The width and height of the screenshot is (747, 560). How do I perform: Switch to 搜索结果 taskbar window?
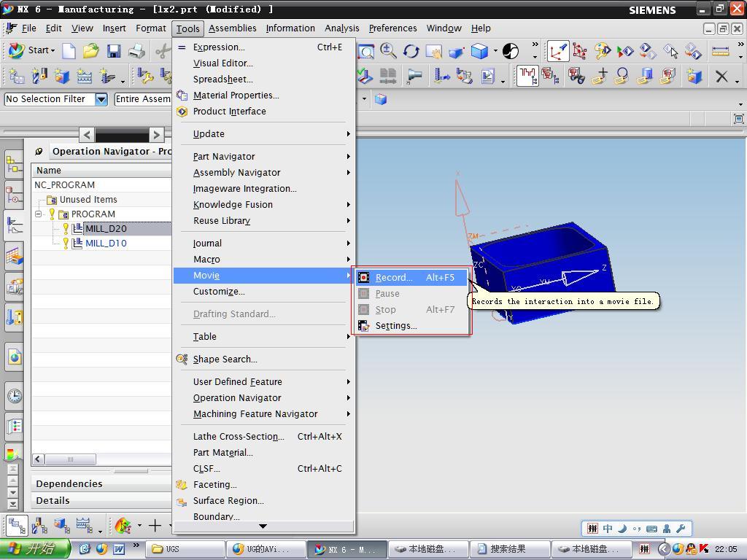510,549
